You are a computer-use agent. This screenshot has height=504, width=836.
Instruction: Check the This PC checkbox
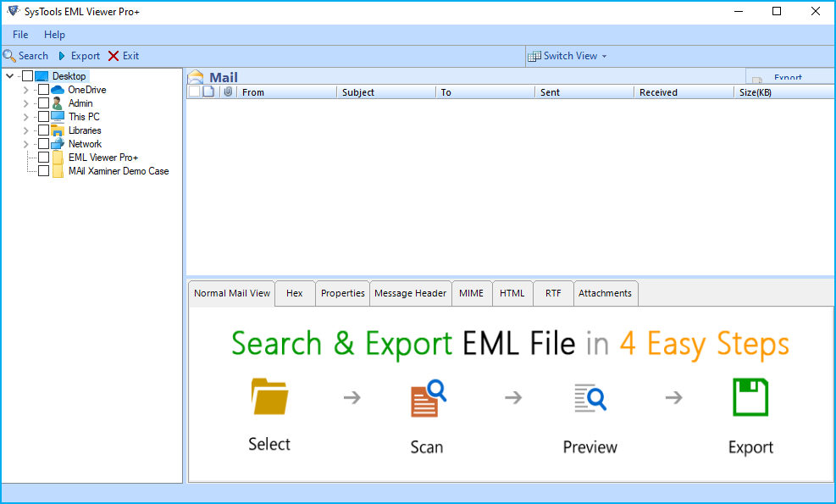pos(44,117)
